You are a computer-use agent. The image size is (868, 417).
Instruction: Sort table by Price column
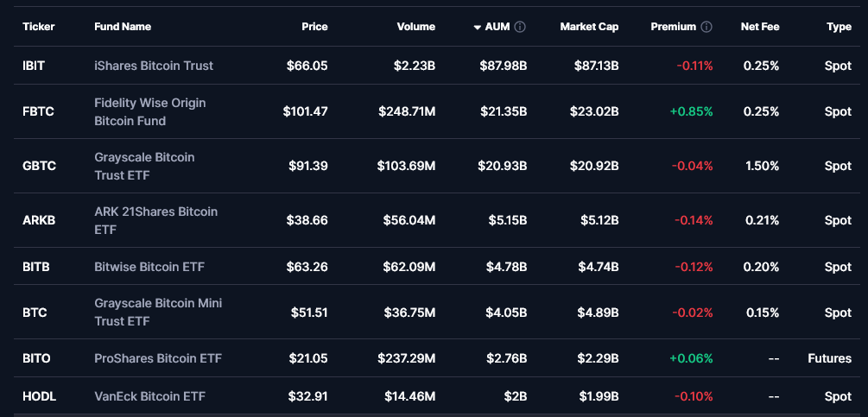click(x=314, y=27)
